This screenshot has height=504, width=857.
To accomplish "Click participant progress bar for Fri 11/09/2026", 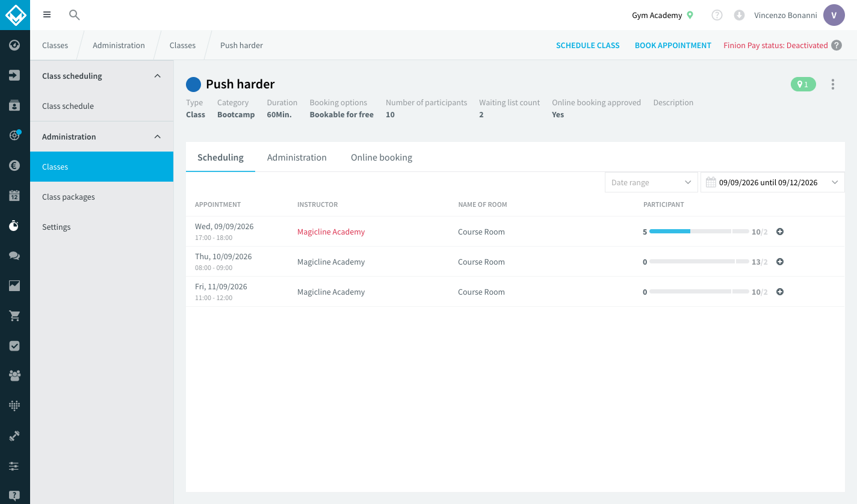I will click(699, 292).
